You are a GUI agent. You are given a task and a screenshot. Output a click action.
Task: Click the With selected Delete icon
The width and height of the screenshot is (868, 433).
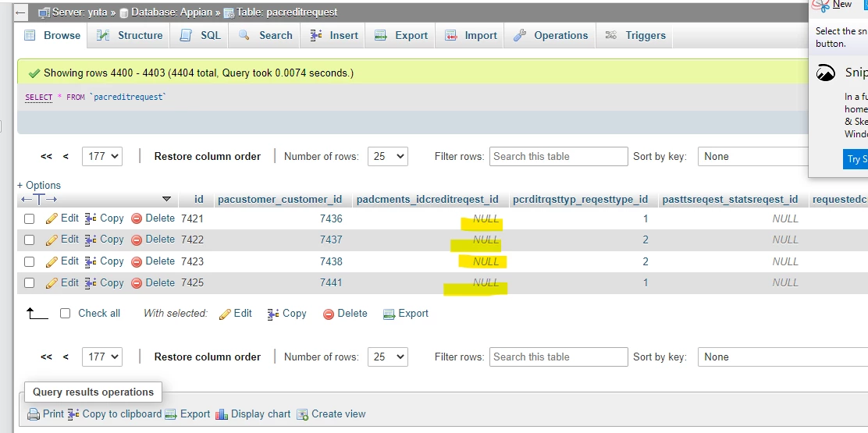point(329,314)
